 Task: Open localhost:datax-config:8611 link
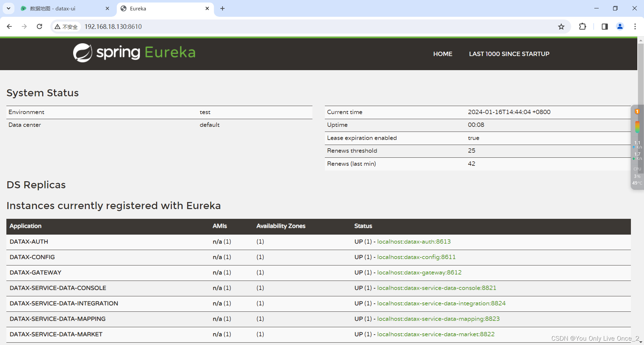click(416, 257)
